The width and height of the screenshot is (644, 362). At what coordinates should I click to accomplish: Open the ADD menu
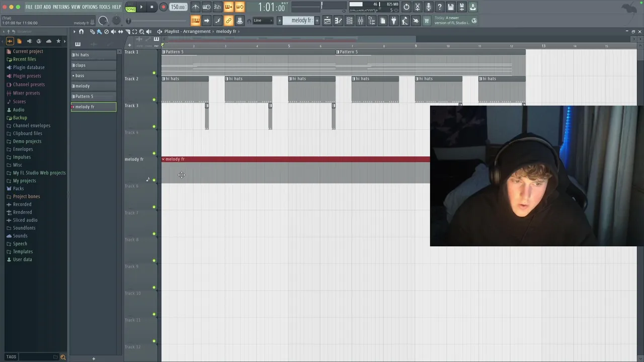coord(47,7)
